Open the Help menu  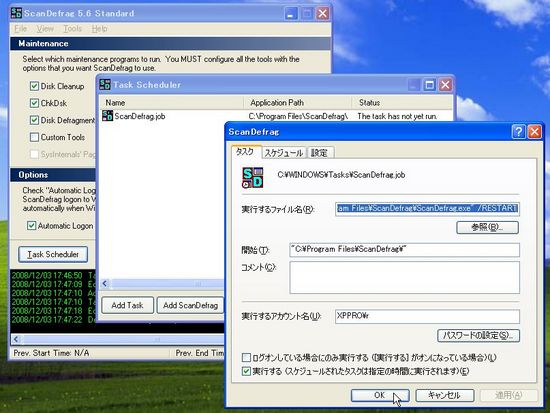(x=99, y=29)
